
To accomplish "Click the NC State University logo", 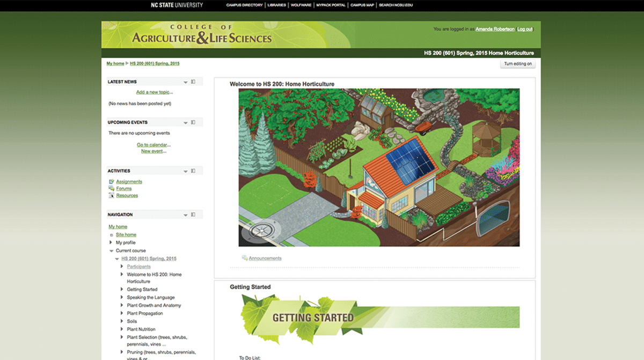I will (x=175, y=5).
